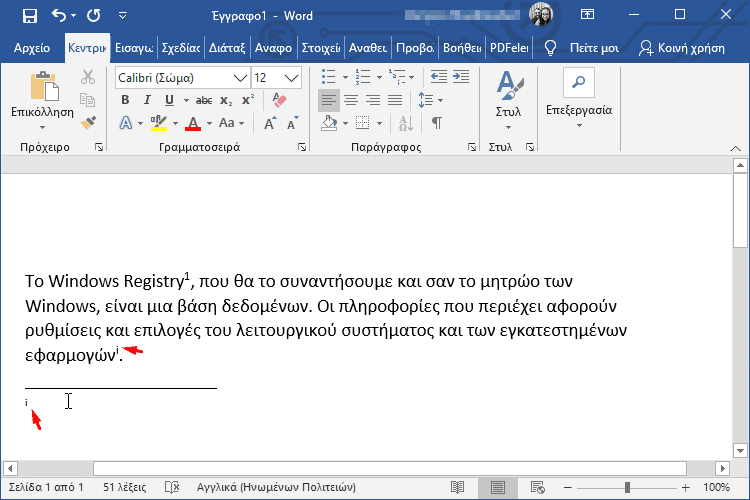Apply yellow text highlight color

click(x=159, y=123)
